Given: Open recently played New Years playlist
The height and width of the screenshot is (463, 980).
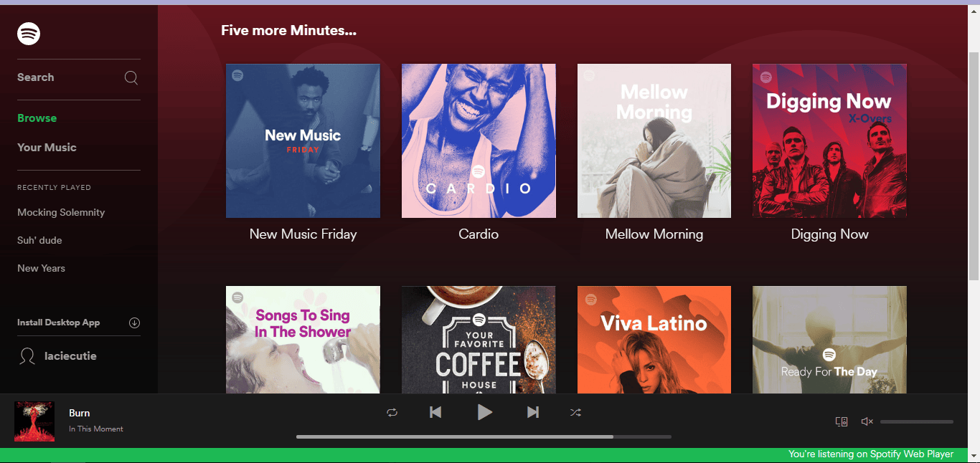Looking at the screenshot, I should 41,268.
